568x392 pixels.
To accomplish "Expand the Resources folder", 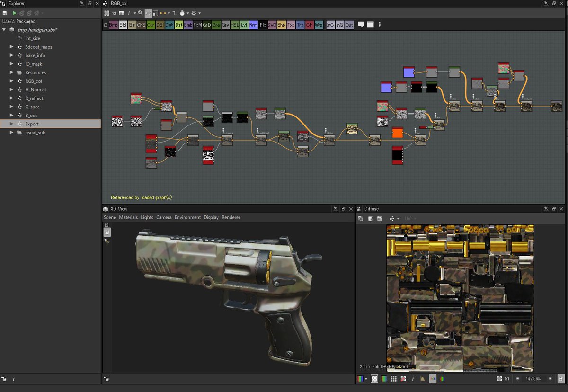I will pos(12,72).
